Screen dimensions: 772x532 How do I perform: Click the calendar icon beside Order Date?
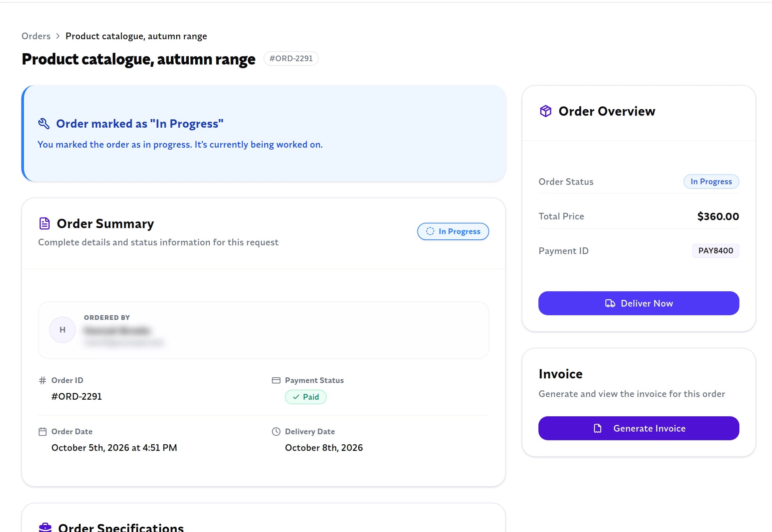pyautogui.click(x=42, y=432)
